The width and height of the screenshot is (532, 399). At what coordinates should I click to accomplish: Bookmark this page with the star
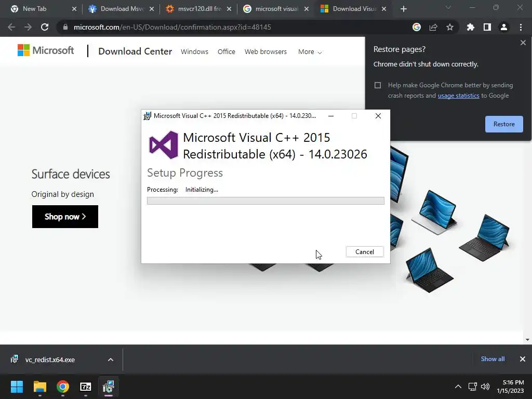tap(450, 27)
